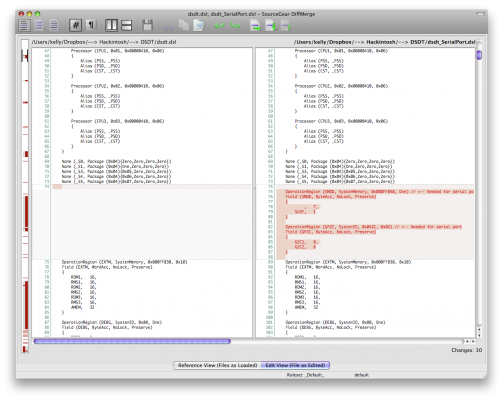
Task: Click the copy documents icon
Action: 184,25
